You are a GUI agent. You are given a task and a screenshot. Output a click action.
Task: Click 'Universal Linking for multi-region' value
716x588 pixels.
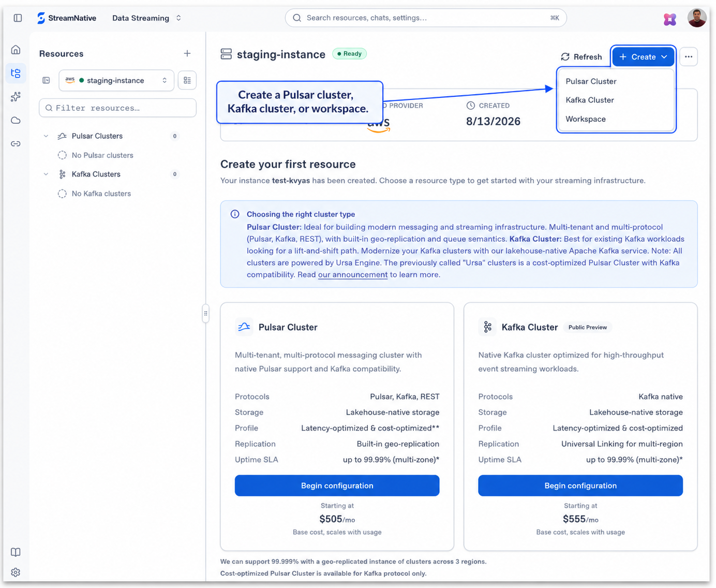[x=622, y=444]
